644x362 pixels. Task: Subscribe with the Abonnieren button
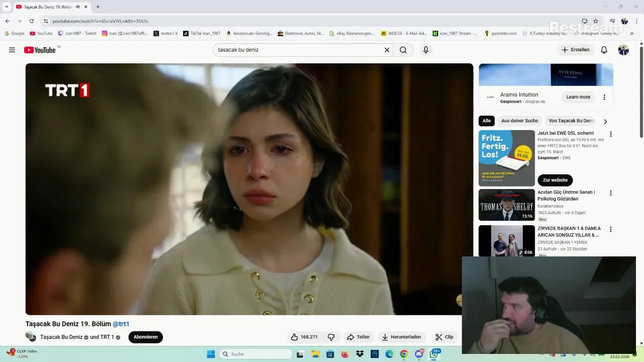[145, 337]
